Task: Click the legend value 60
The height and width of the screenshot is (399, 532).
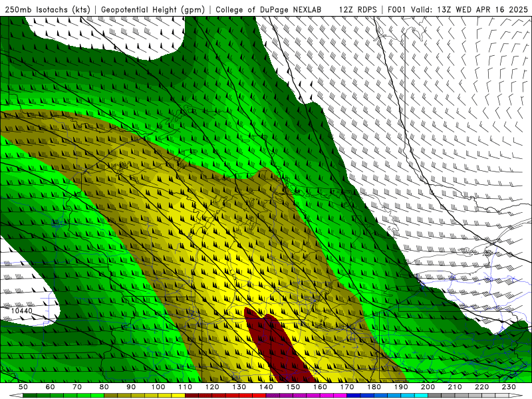Action: pyautogui.click(x=51, y=387)
